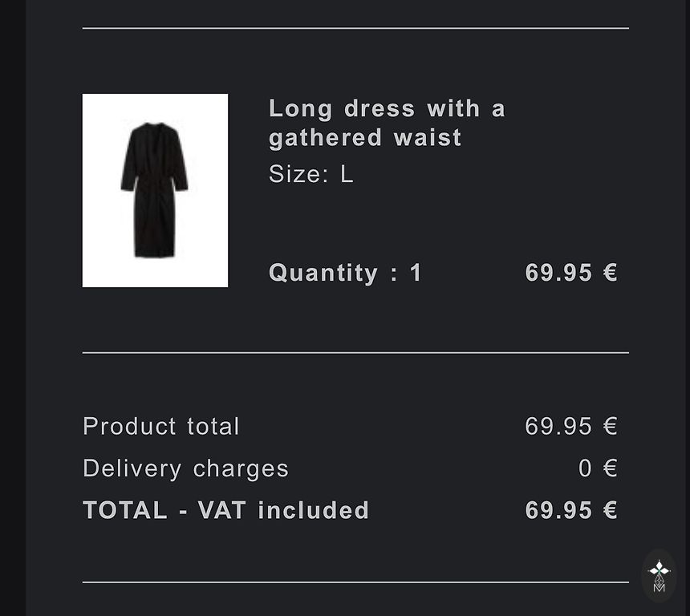The width and height of the screenshot is (690, 616).
Task: Click the bold final total amount
Action: (x=570, y=510)
